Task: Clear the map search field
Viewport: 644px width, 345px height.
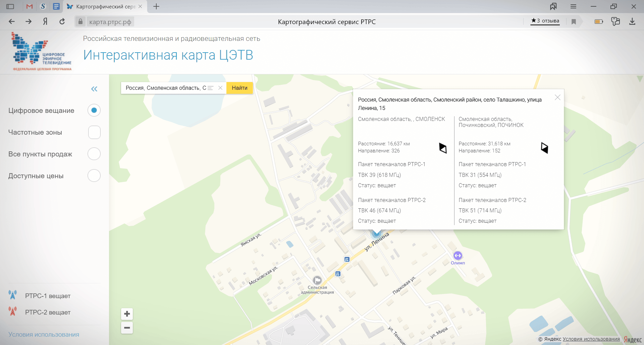Action: (220, 88)
